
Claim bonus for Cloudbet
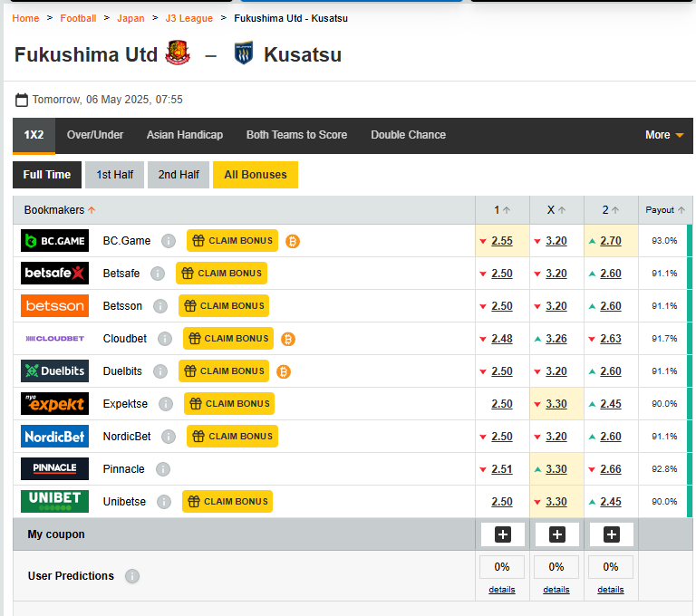(228, 338)
